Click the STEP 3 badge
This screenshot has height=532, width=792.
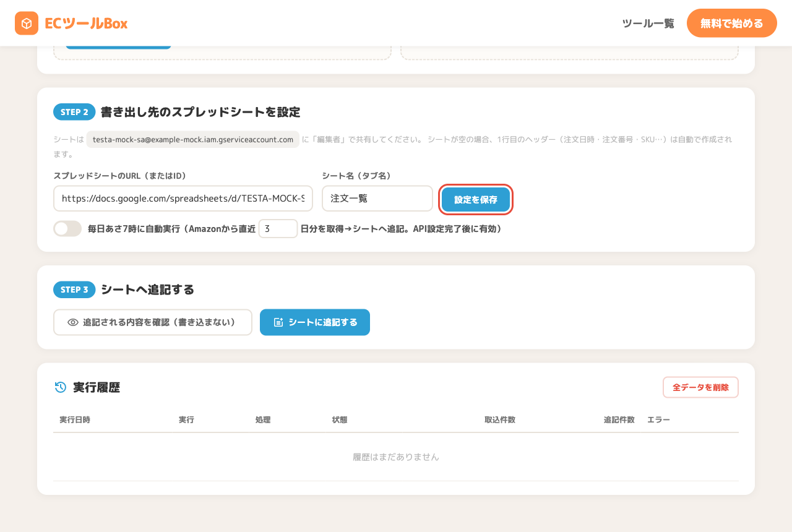coord(74,290)
